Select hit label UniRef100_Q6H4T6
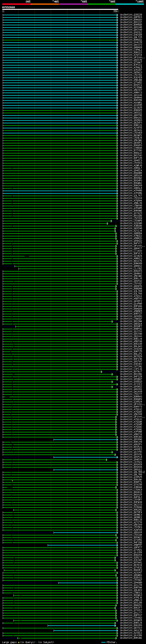Screen dimensions: 146x644 point(131,286)
